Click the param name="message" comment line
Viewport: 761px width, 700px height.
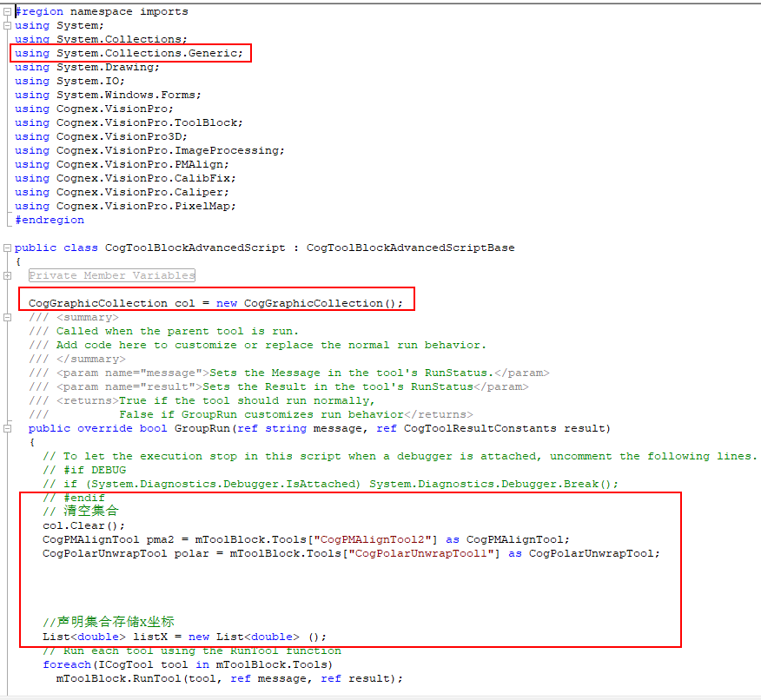(x=288, y=373)
